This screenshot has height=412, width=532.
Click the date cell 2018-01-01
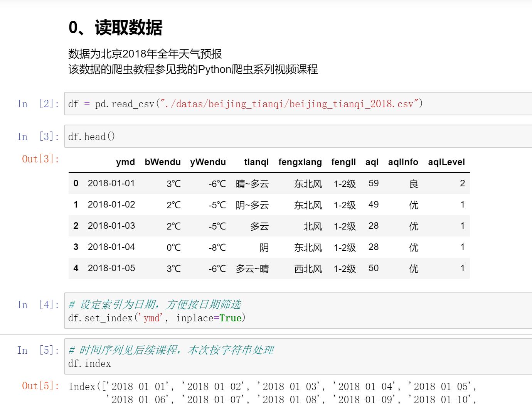point(111,183)
